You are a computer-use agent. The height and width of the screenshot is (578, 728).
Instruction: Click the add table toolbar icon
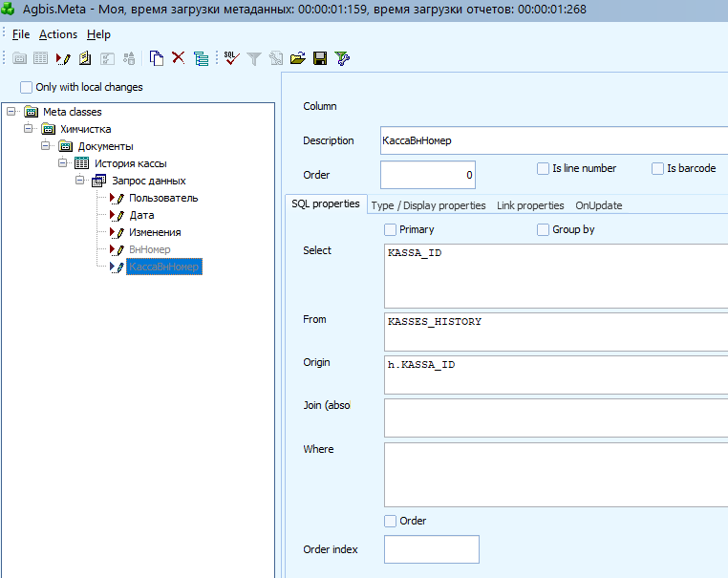pos(40,58)
